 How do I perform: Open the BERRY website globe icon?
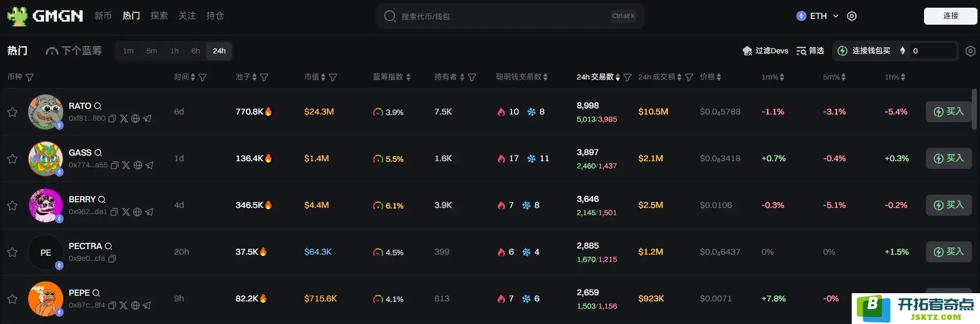(x=138, y=212)
